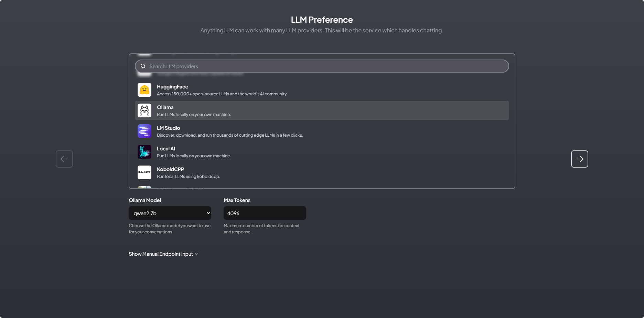Open the Ollama Model dropdown
This screenshot has height=318, width=644.
pyautogui.click(x=170, y=213)
